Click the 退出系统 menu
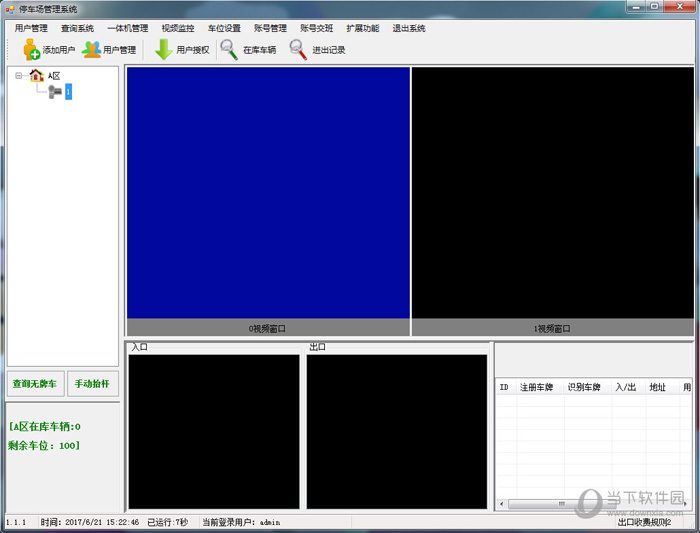The width and height of the screenshot is (700, 533). [409, 28]
